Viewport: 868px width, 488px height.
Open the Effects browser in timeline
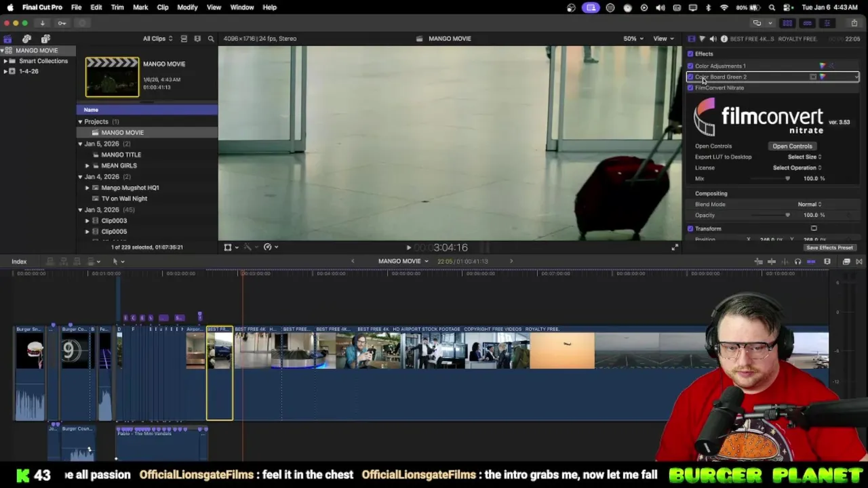[x=846, y=262]
